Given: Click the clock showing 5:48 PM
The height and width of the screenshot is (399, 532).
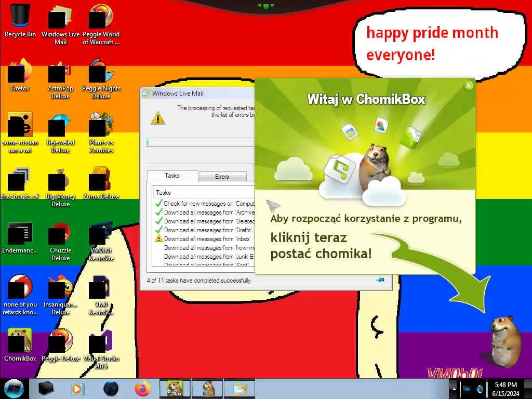Looking at the screenshot, I should pos(506,389).
